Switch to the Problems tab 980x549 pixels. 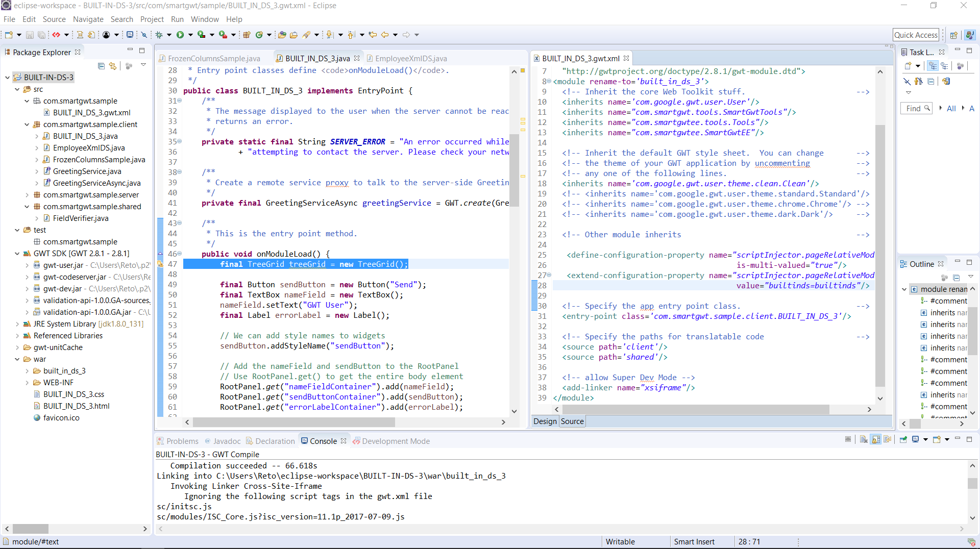coord(178,441)
